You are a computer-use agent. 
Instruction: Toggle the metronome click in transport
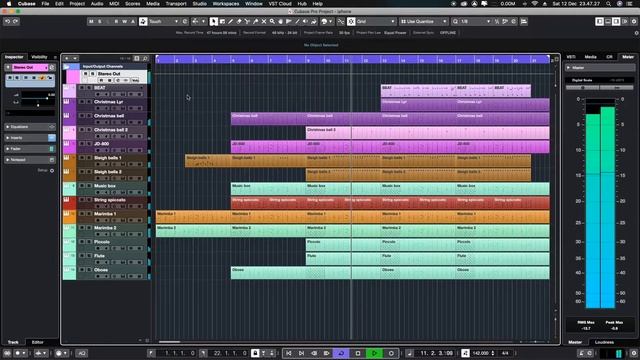pos(581,353)
